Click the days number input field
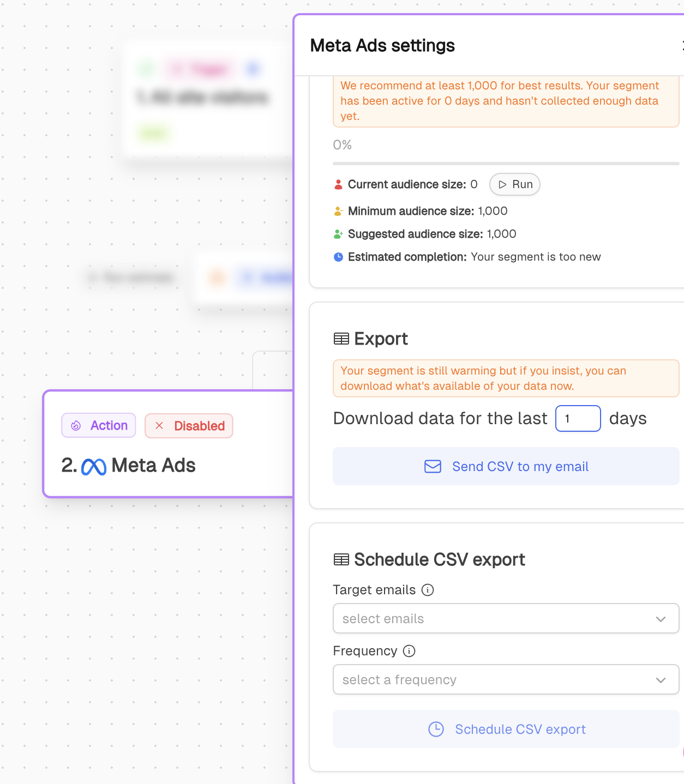Image resolution: width=684 pixels, height=784 pixels. click(578, 419)
